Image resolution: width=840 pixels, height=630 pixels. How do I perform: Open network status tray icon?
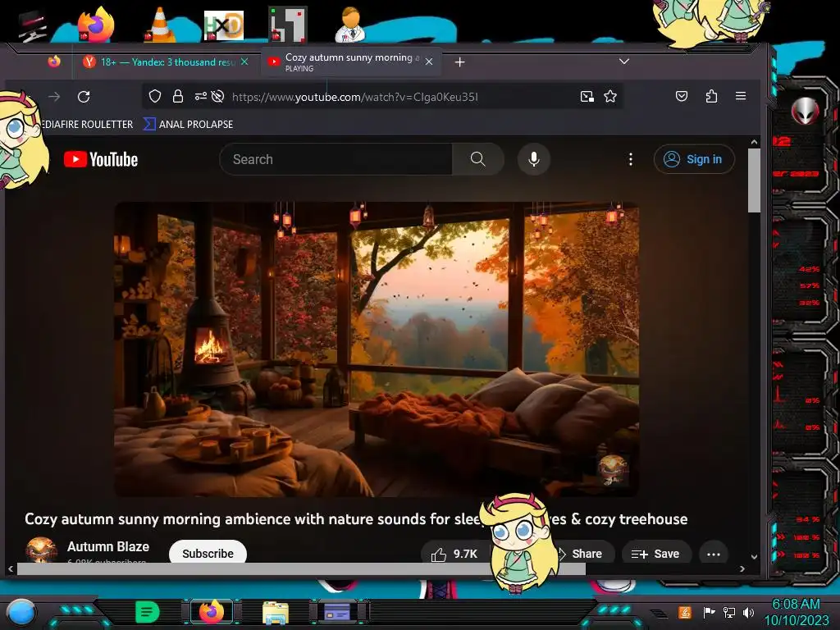tap(729, 612)
